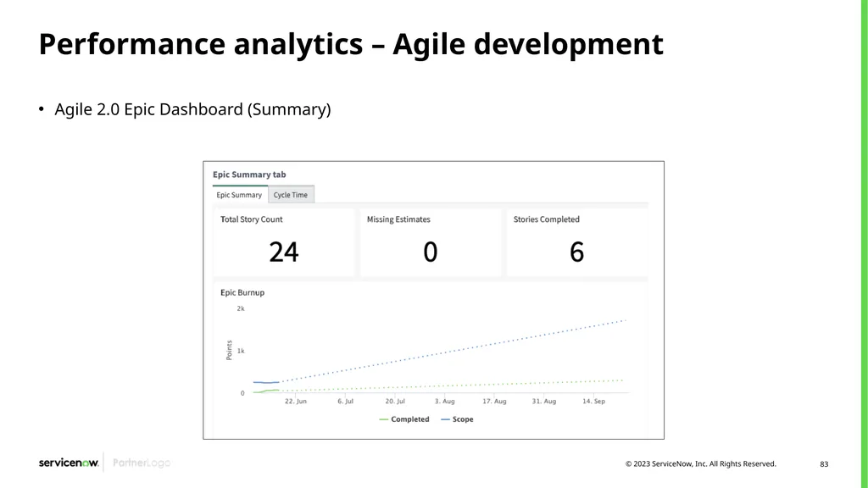Click the Stories Completed value 6

tap(576, 252)
